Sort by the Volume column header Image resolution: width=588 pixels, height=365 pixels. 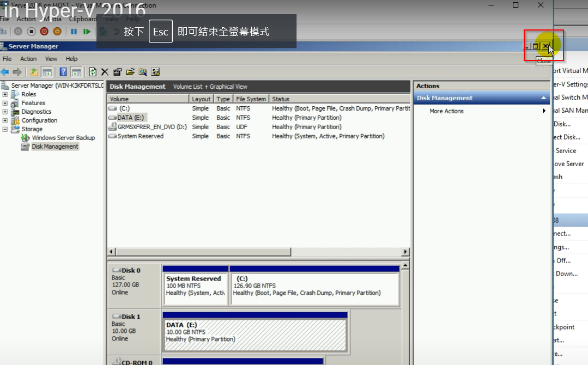pyautogui.click(x=148, y=99)
